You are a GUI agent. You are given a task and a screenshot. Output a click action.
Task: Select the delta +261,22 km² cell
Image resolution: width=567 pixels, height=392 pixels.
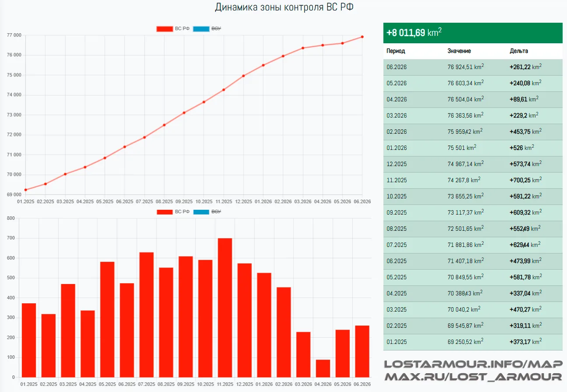coord(525,67)
